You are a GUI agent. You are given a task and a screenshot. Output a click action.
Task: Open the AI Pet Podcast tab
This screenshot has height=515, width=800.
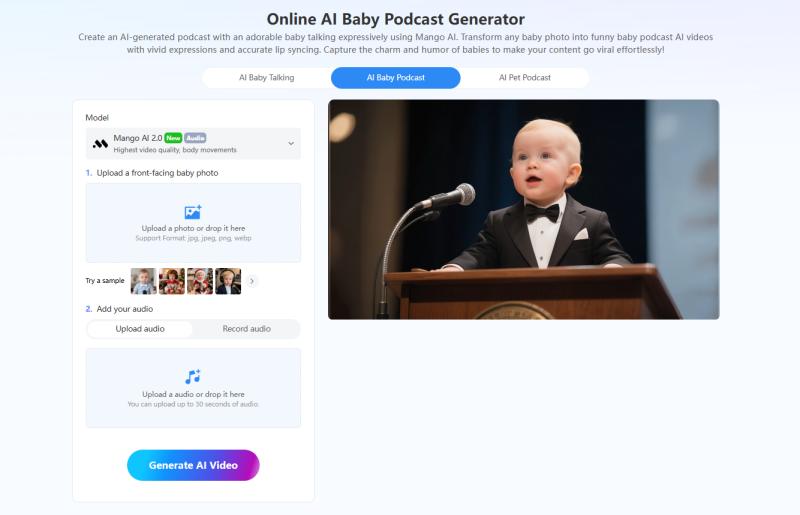click(x=524, y=78)
